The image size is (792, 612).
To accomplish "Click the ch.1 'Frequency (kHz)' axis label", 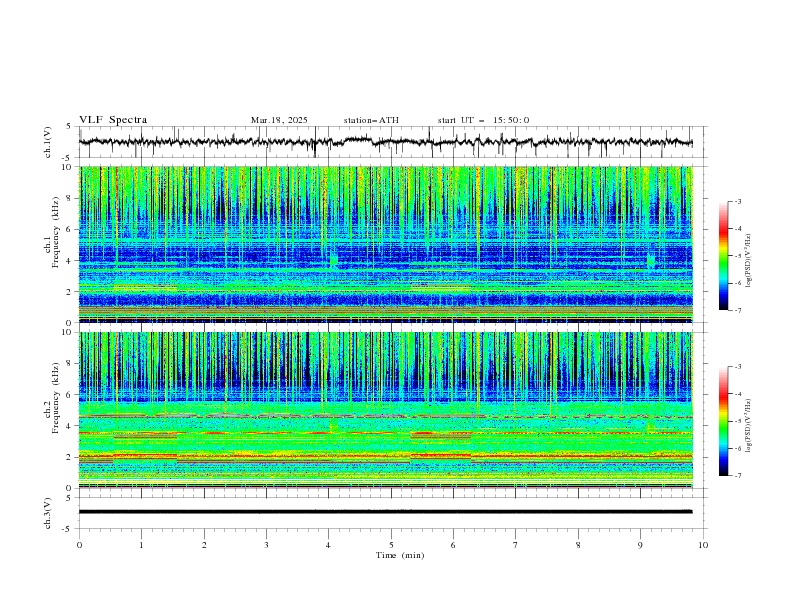I will (56, 232).
